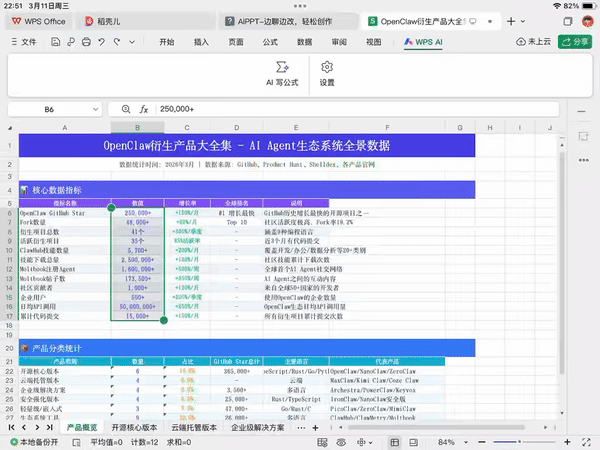The image size is (600, 450).
Task: Switch to the 公式 ribbon tab
Action: click(x=270, y=42)
